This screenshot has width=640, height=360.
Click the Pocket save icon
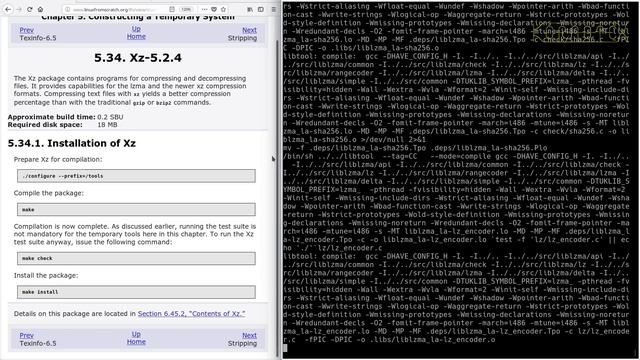214,9
